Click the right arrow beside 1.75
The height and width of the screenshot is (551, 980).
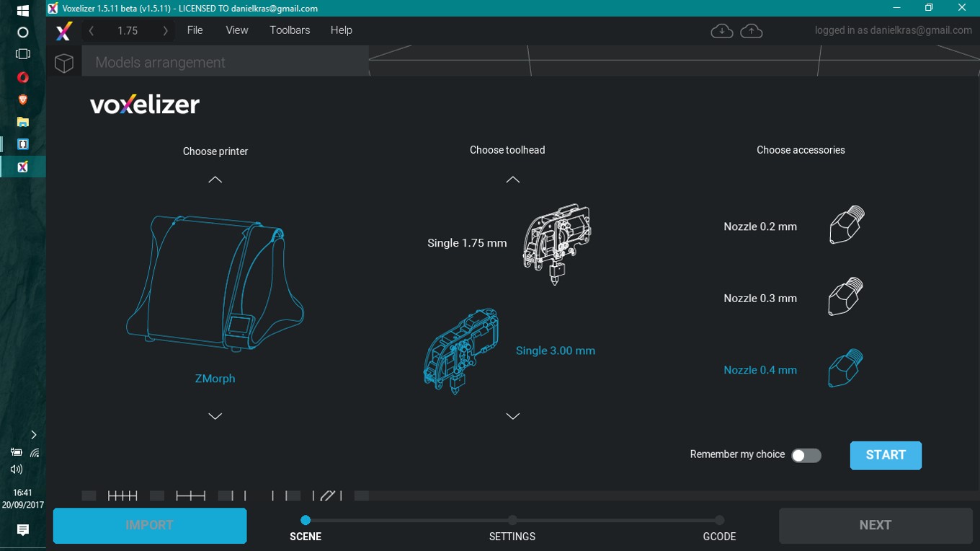(x=165, y=31)
